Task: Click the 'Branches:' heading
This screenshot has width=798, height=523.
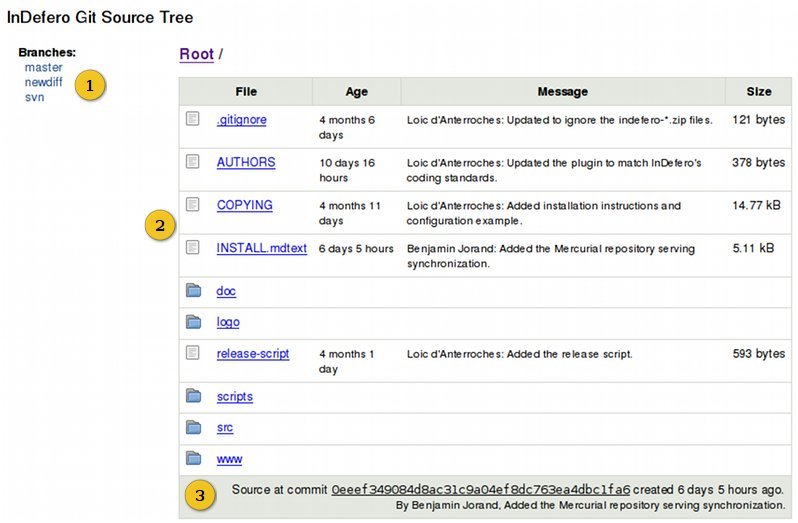Action: (47, 52)
